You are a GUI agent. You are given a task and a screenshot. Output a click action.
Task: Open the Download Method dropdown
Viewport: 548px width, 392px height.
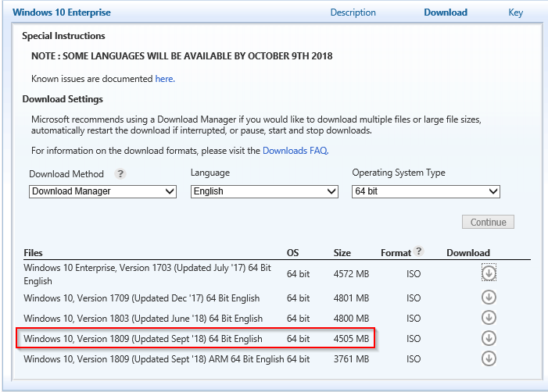102,191
